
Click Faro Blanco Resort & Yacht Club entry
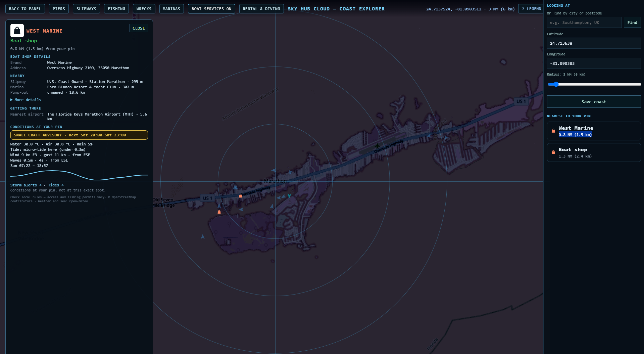click(x=91, y=87)
